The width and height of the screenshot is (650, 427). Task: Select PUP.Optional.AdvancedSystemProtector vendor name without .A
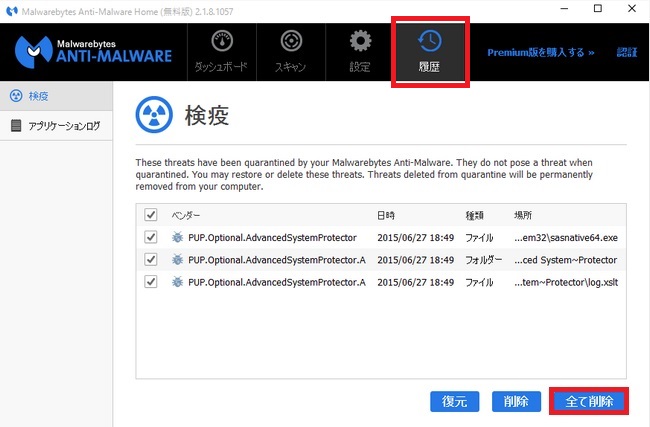(x=272, y=238)
